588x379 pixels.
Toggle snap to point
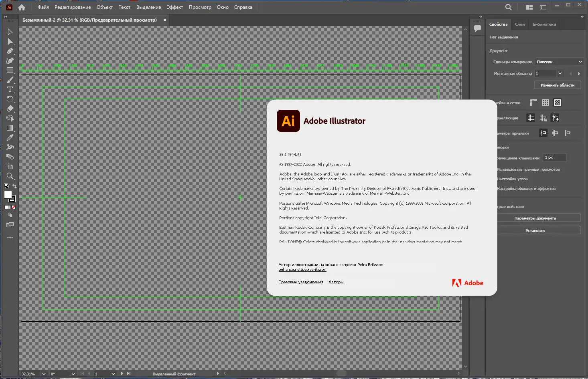pos(543,133)
